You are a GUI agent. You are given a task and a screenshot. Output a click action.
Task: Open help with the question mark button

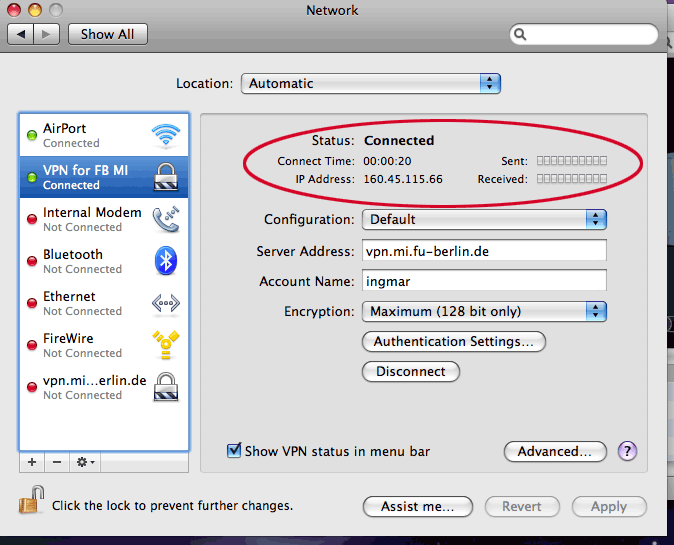click(628, 451)
